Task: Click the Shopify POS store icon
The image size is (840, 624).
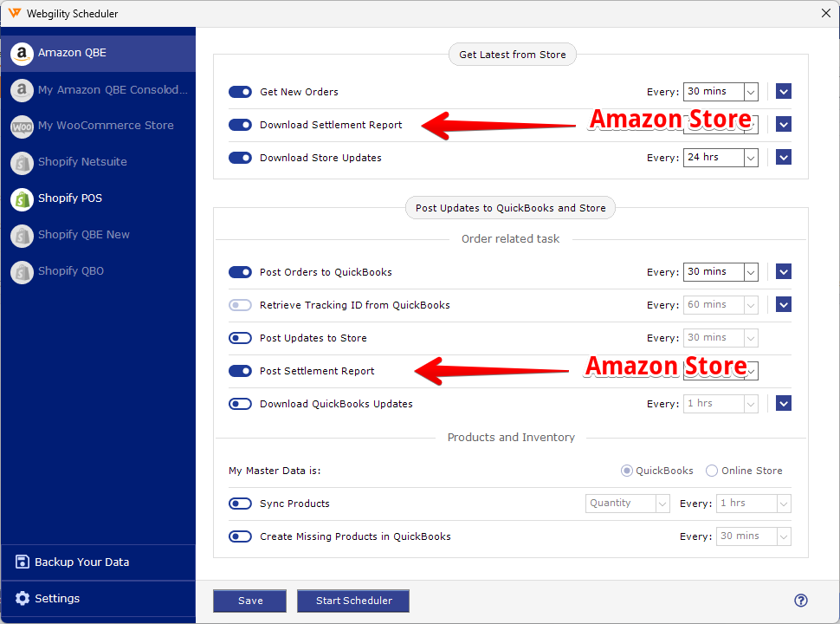Action: click(x=22, y=199)
